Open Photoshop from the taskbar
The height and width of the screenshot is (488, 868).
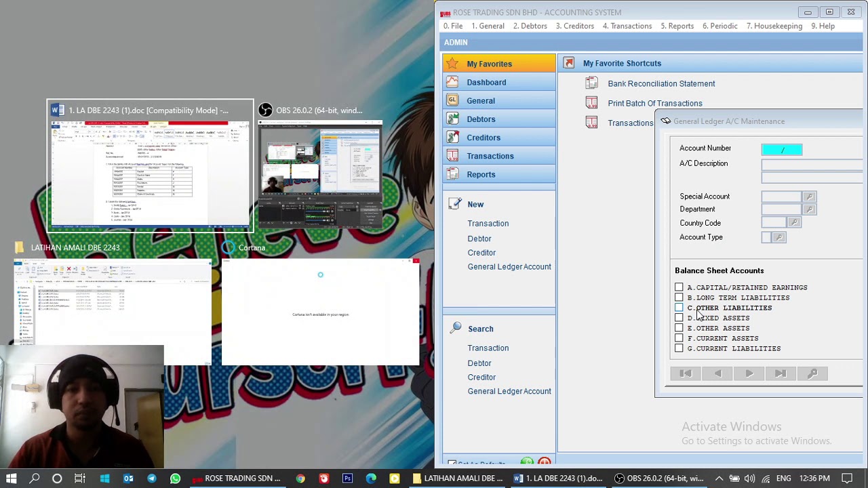[347, 479]
